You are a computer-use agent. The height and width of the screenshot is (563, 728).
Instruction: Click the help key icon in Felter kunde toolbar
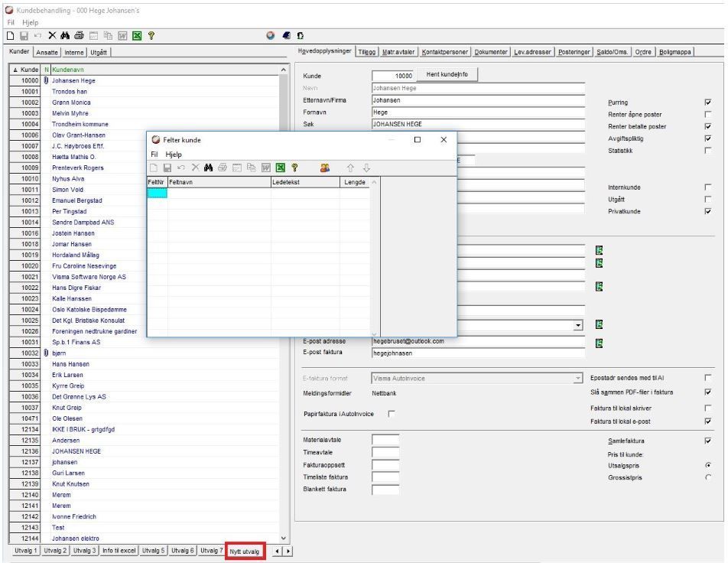[x=294, y=168]
